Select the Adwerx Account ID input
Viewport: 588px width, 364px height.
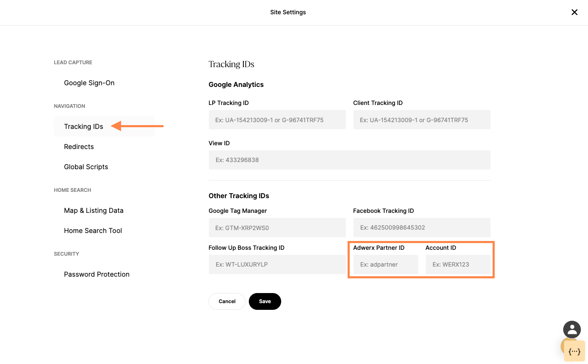tap(458, 264)
